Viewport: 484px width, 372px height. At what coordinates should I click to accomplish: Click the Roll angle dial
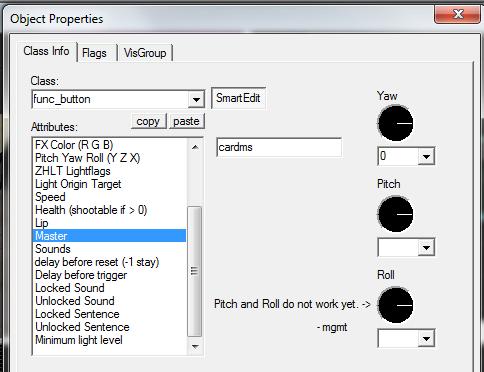(395, 305)
